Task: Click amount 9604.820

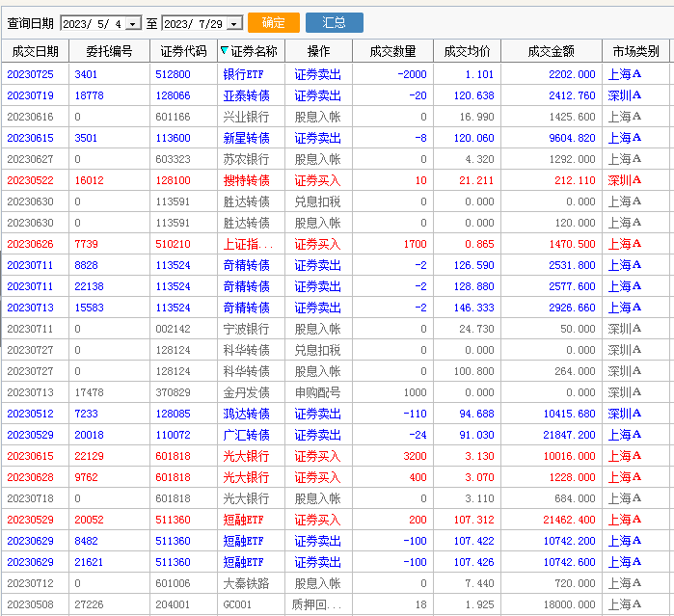Action: pyautogui.click(x=572, y=138)
